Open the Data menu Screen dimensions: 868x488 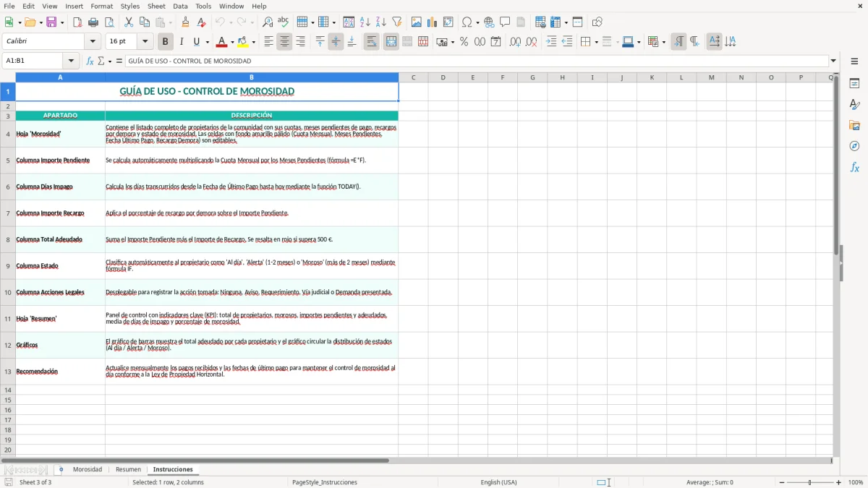point(180,6)
